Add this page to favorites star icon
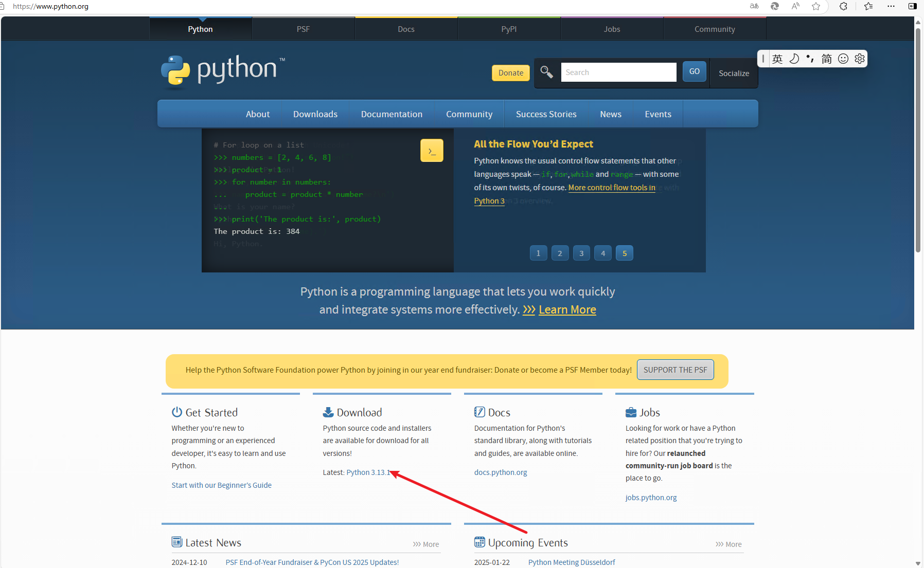 [816, 6]
